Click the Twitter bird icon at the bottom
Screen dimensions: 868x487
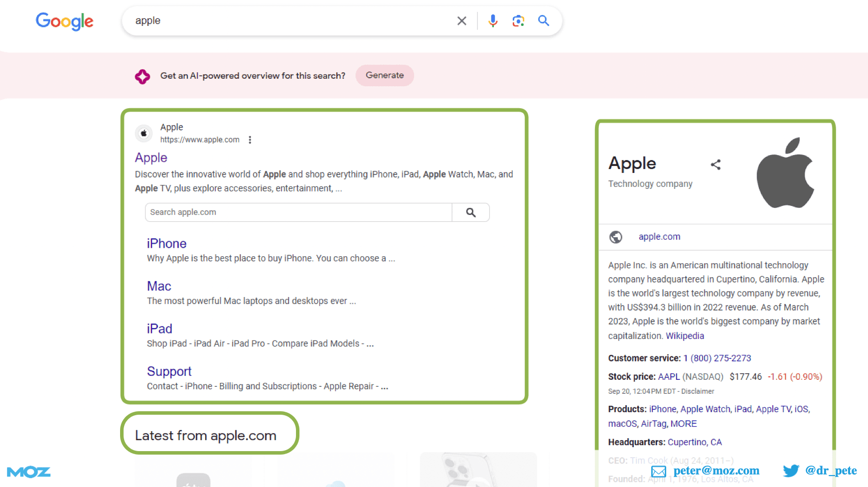(x=790, y=471)
